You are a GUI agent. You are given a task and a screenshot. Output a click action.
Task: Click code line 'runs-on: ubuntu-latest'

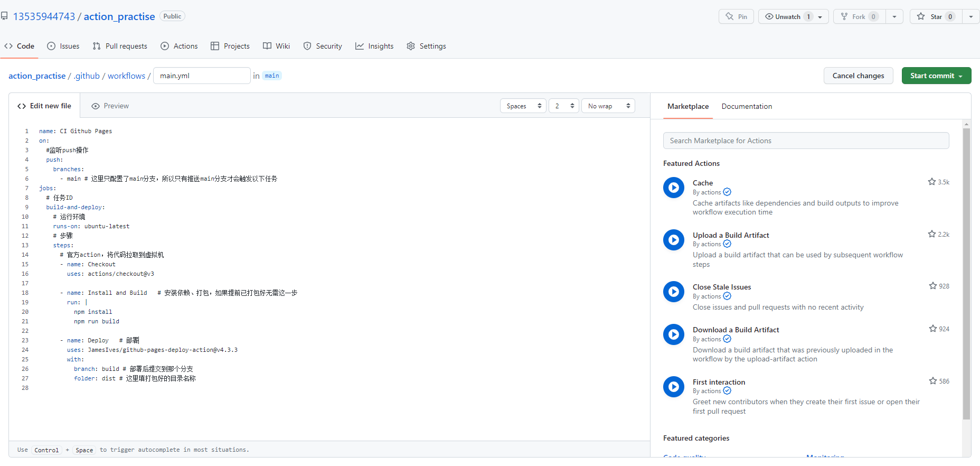coord(91,226)
